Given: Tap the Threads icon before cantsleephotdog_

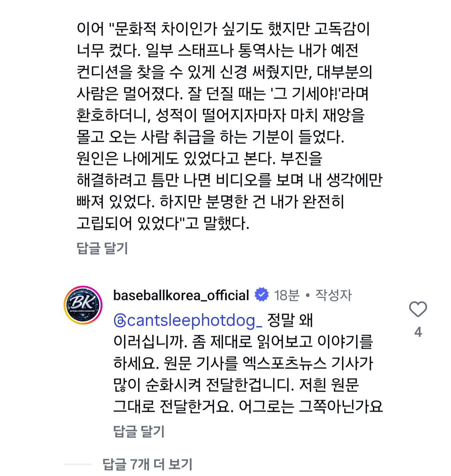Looking at the screenshot, I should [x=120, y=321].
